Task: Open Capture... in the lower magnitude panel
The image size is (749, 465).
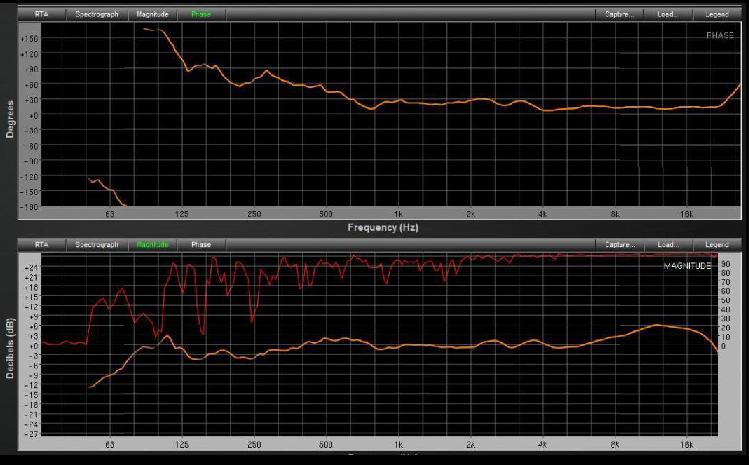Action: click(620, 244)
